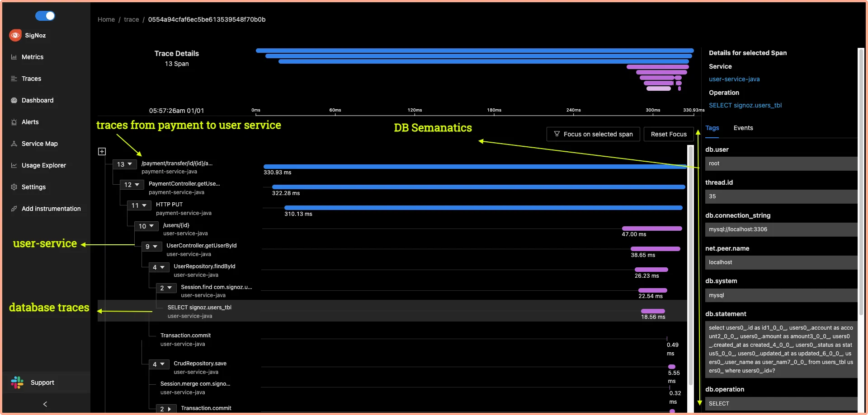The image size is (868, 415).
Task: Select the SELECT signoz.users_tbl span row
Action: [392, 311]
